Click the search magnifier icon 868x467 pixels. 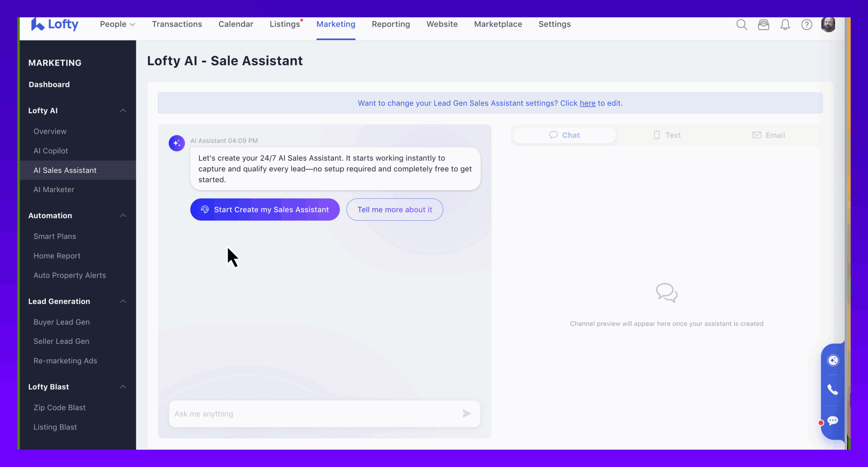[741, 25]
